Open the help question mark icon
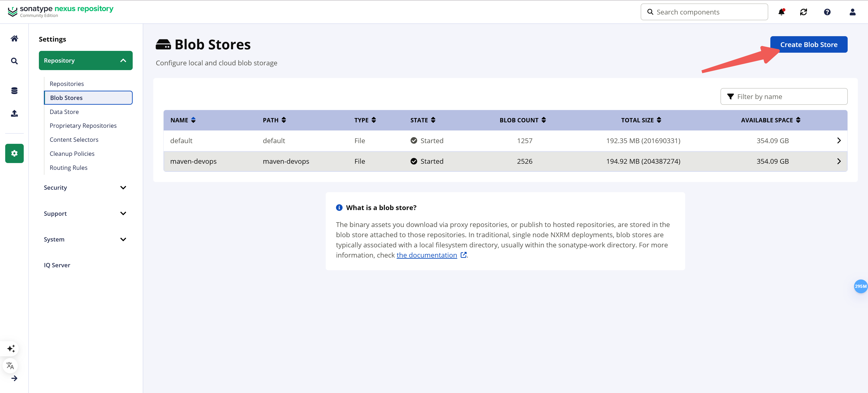Viewport: 868px width, 393px height. point(827,12)
